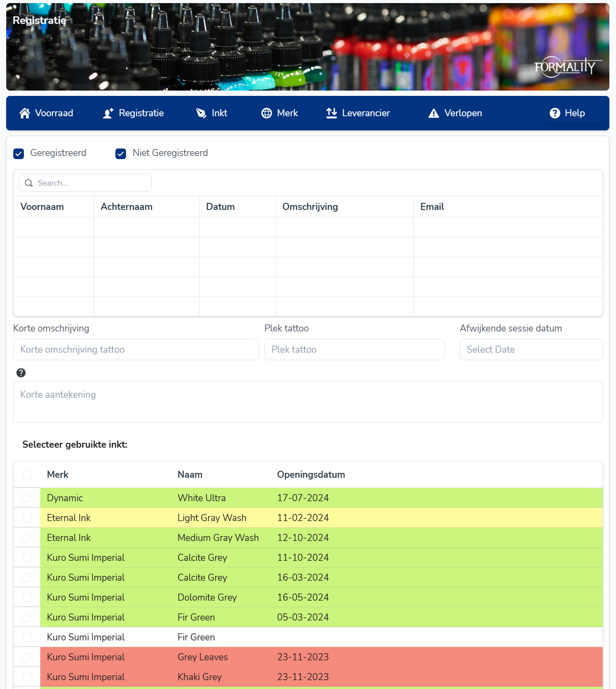
Task: Click the Medium Gray Wash ink name
Action: (x=218, y=538)
